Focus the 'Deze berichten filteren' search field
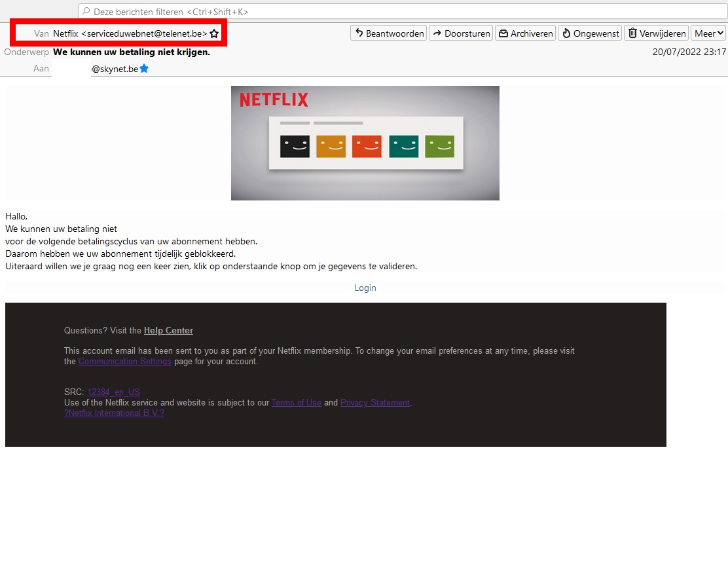 tap(393, 12)
